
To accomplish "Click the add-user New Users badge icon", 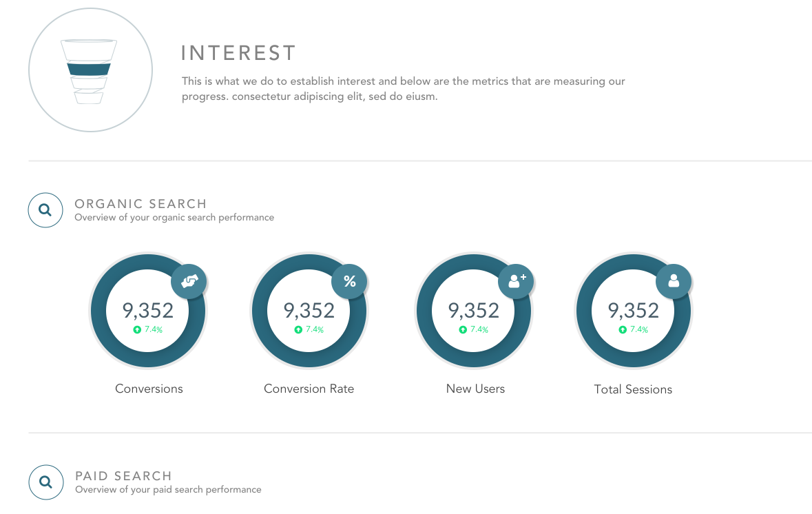I will click(516, 281).
